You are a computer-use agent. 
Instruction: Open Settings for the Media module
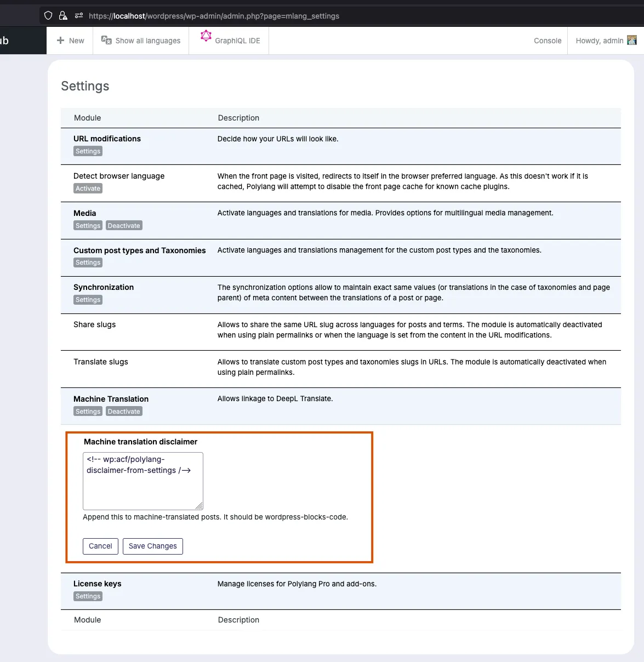[88, 226]
